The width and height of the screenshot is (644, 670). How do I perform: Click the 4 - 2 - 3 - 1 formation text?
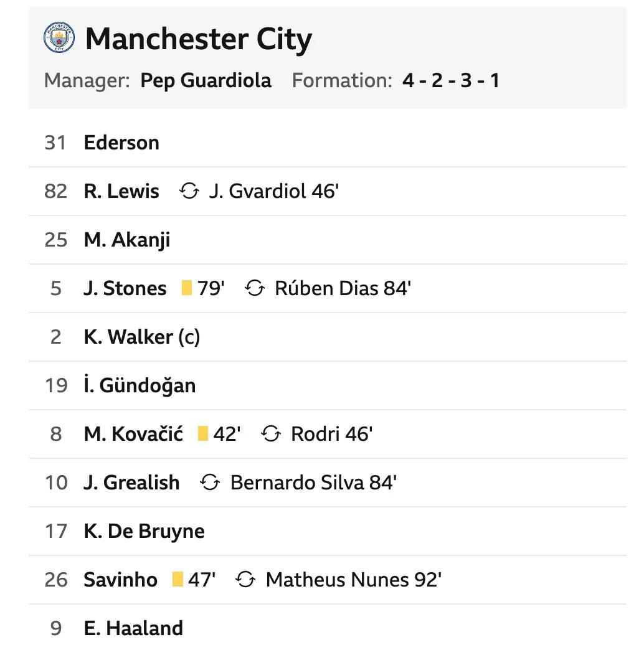450,81
